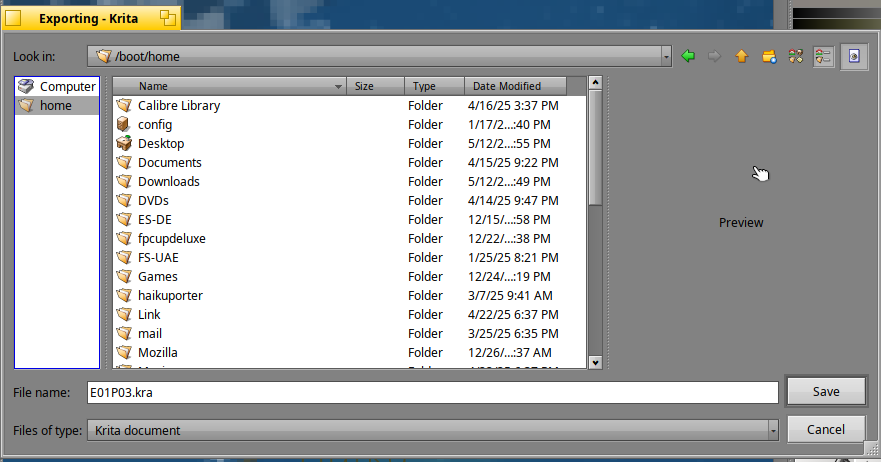Screen dimensions: 881x462
Task: Select the Desktop folder icon
Action: click(x=124, y=143)
